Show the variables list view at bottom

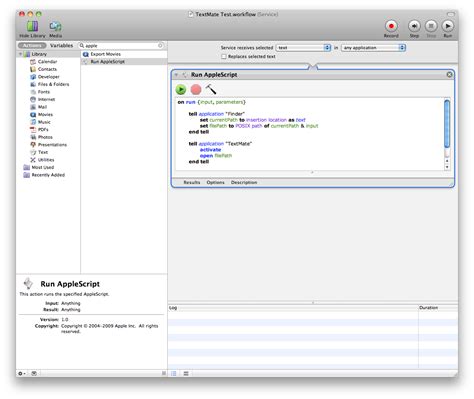coord(186,373)
